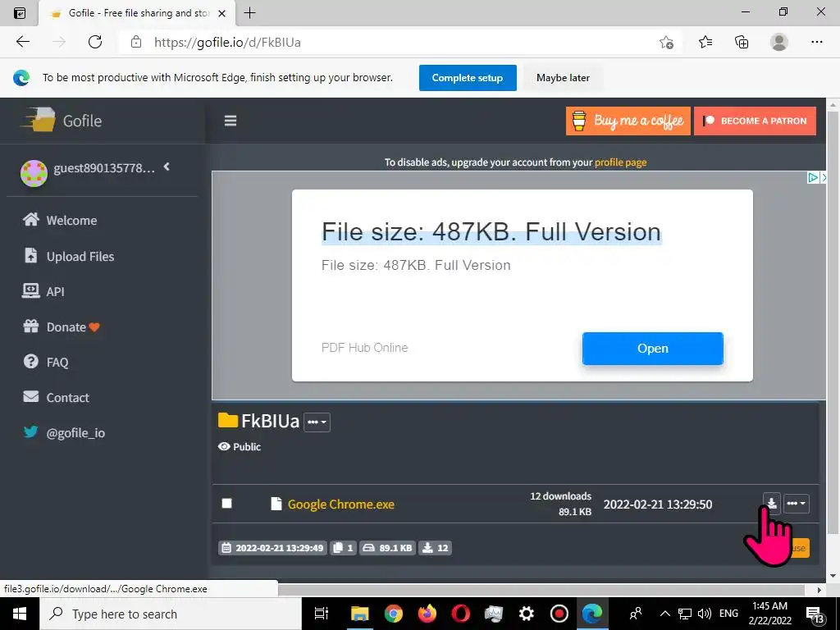Open Settings gear from taskbar
This screenshot has width=840, height=630.
click(526, 614)
